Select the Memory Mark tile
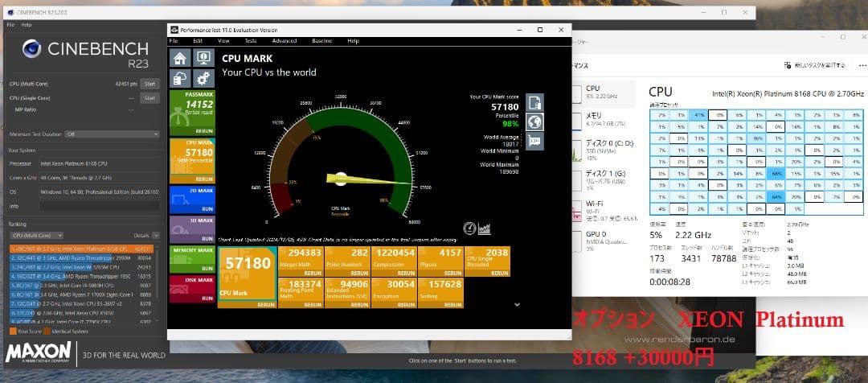The image size is (868, 383). pos(191,255)
